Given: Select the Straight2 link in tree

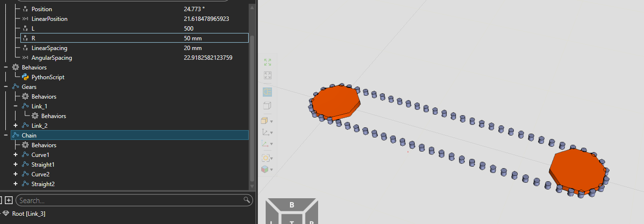Looking at the screenshot, I should pos(43,184).
